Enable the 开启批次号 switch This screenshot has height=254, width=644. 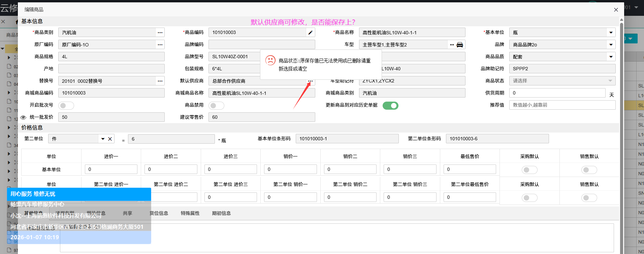tap(66, 106)
